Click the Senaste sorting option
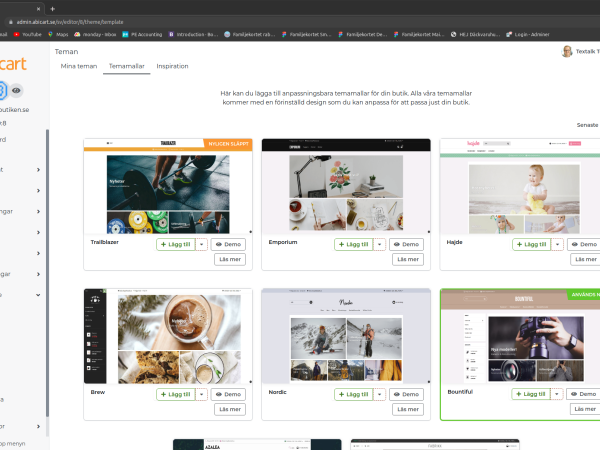The width and height of the screenshot is (600, 450). coord(587,125)
